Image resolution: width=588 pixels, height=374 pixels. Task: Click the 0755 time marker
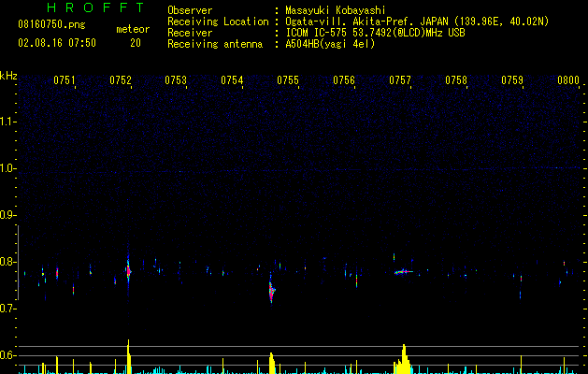pos(288,79)
